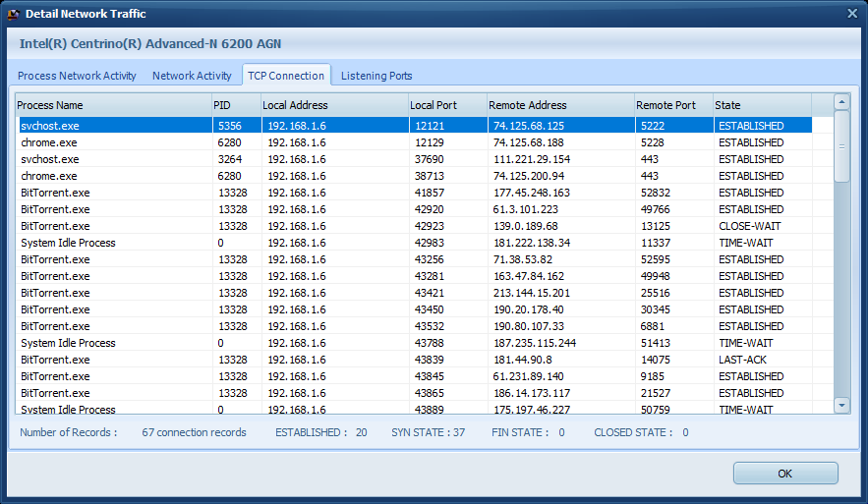
Task: Click remote address 111.221.29.154
Action: click(532, 159)
